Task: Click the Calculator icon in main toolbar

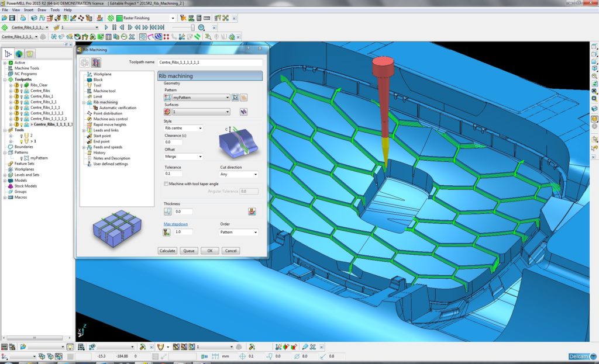Action: [x=199, y=18]
